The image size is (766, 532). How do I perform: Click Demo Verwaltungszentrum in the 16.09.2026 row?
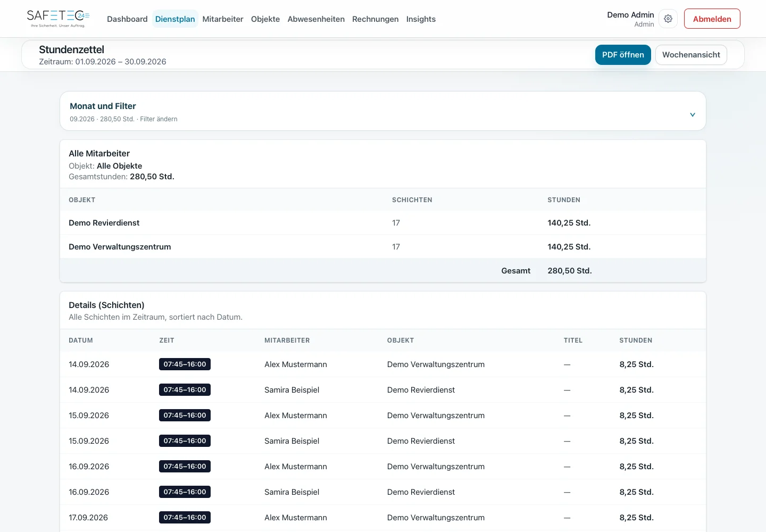point(436,467)
